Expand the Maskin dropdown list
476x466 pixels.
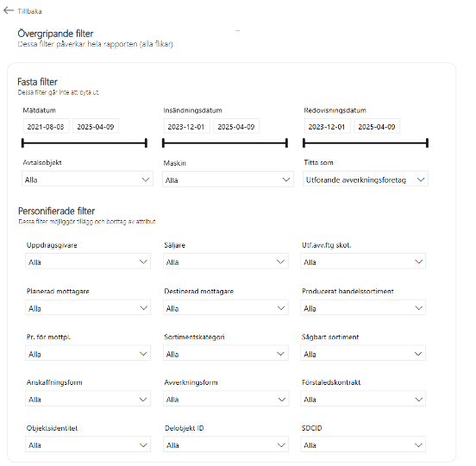click(228, 179)
